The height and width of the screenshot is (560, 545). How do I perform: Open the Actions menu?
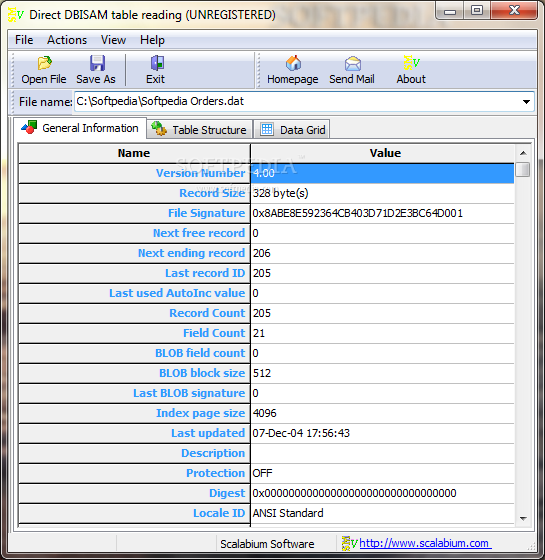click(x=67, y=40)
